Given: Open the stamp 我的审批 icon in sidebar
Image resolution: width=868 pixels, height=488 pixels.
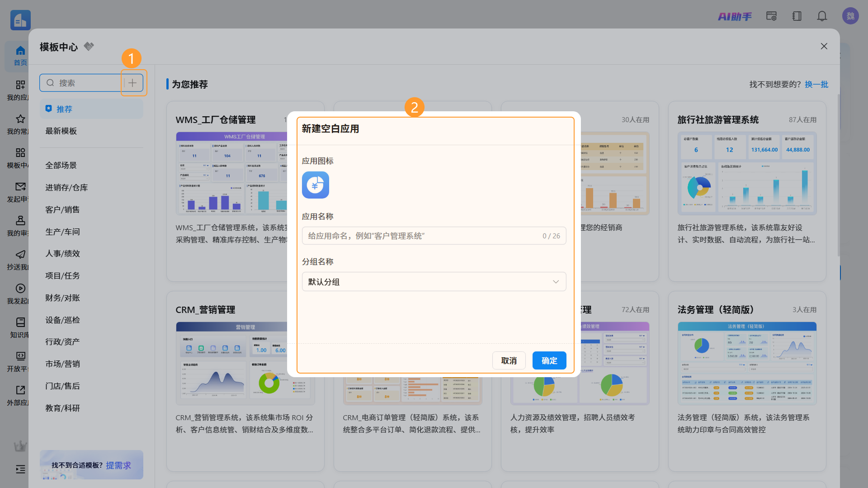Looking at the screenshot, I should [x=20, y=221].
